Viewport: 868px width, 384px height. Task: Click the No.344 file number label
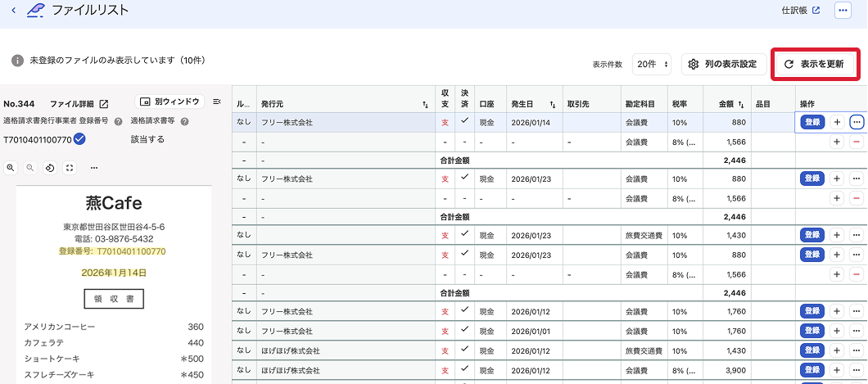tap(19, 104)
